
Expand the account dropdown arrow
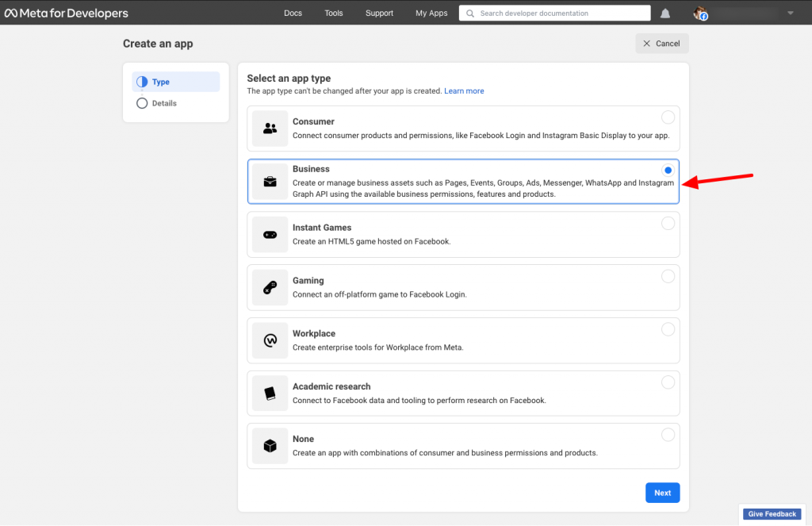click(x=790, y=13)
